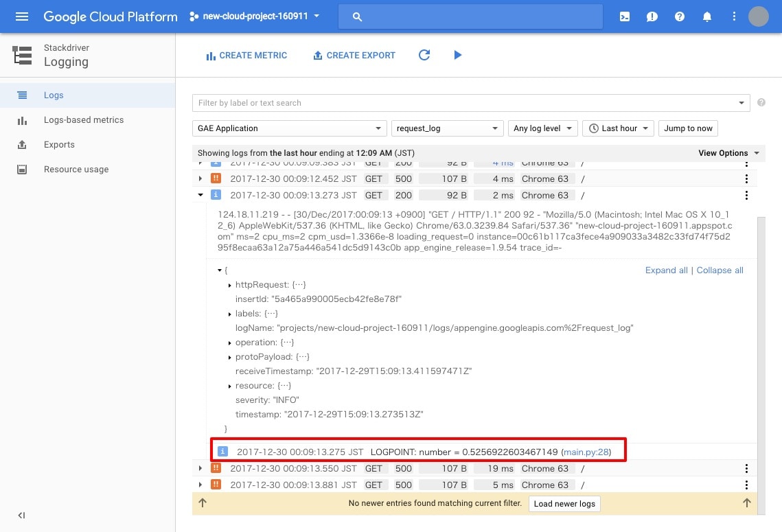Collapse the root JSON object brace
Viewport: 782px width, 532px height.
coord(220,270)
